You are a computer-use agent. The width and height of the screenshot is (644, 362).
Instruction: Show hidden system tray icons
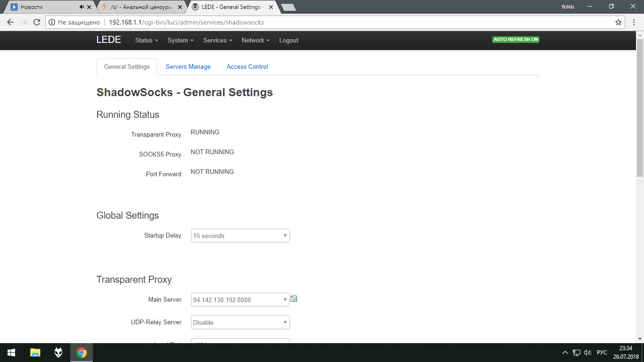[x=565, y=353]
